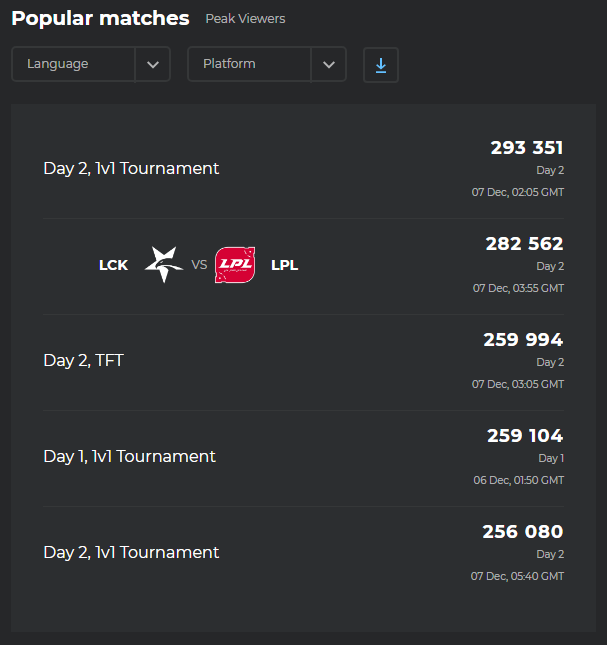Click the LCK star logo

[x=164, y=264]
